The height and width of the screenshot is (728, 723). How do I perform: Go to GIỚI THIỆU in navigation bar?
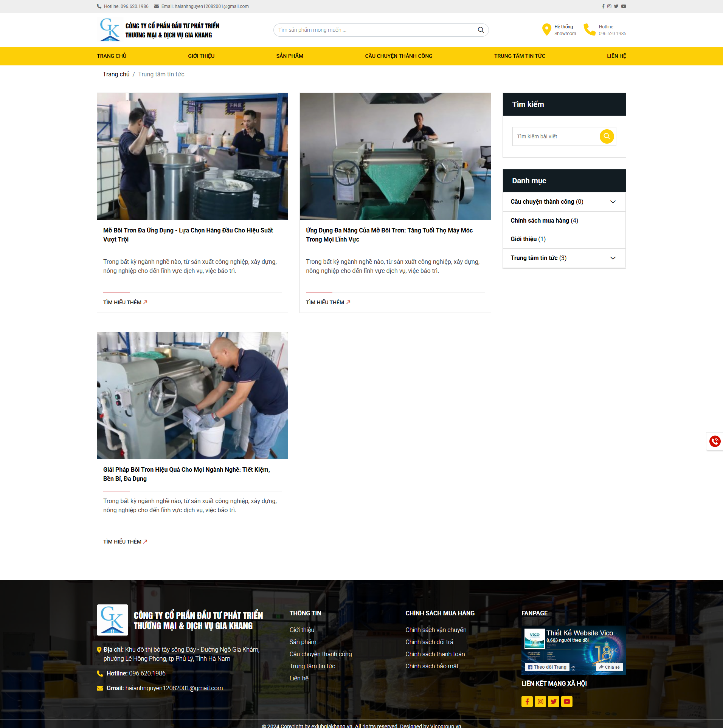pos(201,56)
